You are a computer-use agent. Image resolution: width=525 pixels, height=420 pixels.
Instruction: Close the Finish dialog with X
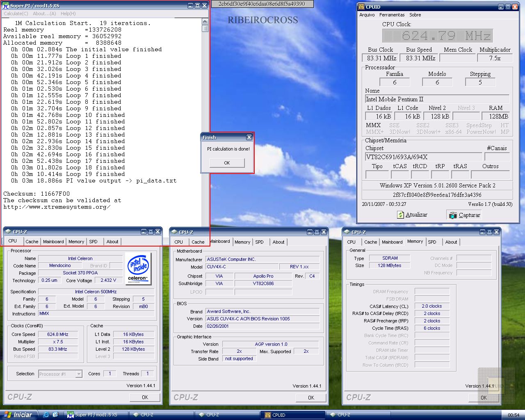tap(249, 137)
